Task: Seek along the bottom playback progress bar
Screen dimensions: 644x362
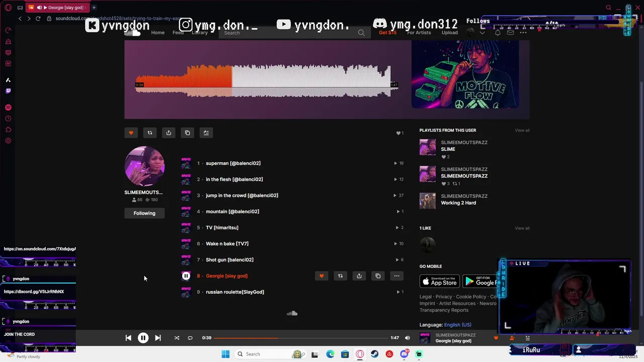Action: click(x=302, y=338)
